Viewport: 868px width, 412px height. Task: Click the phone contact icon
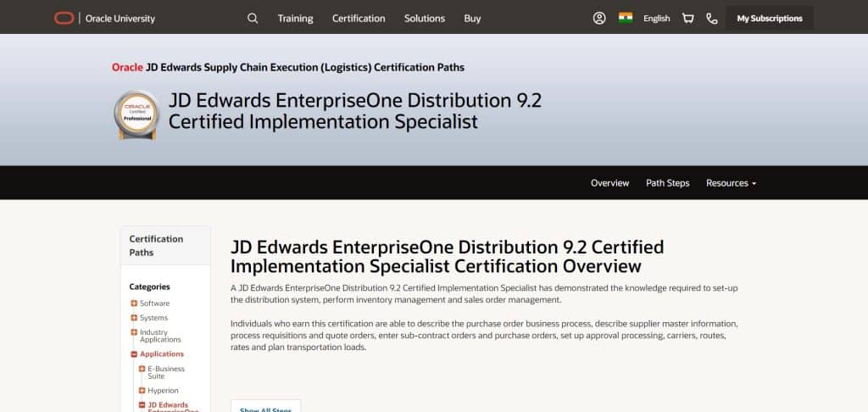tap(712, 19)
